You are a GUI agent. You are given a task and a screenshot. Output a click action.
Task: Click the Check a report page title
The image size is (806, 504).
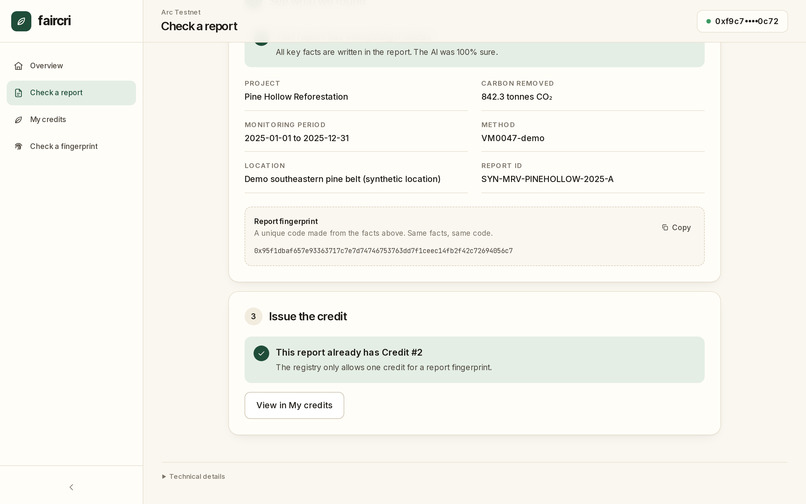(x=199, y=26)
